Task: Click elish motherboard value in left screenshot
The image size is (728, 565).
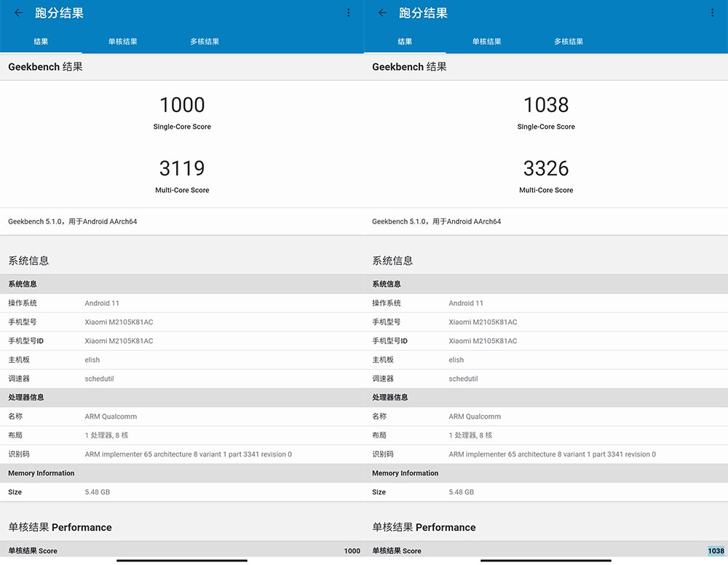Action: (92, 360)
